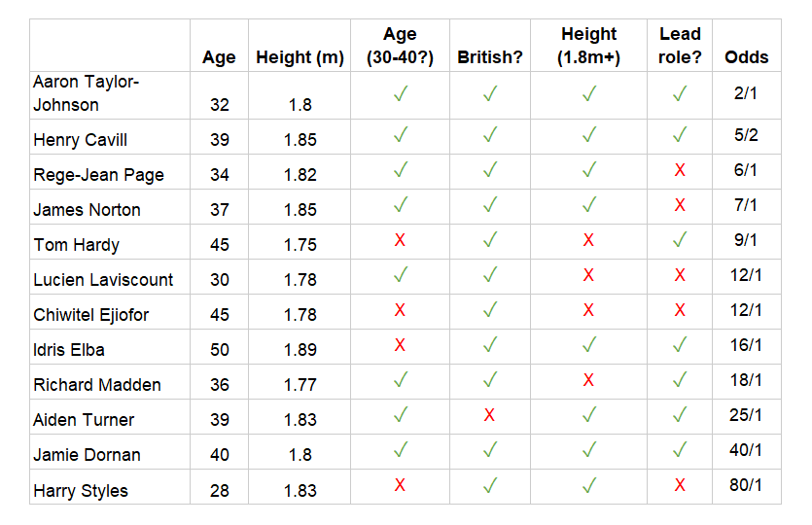Select James Norton's red X under Lead role?
812x525 pixels.
[680, 205]
